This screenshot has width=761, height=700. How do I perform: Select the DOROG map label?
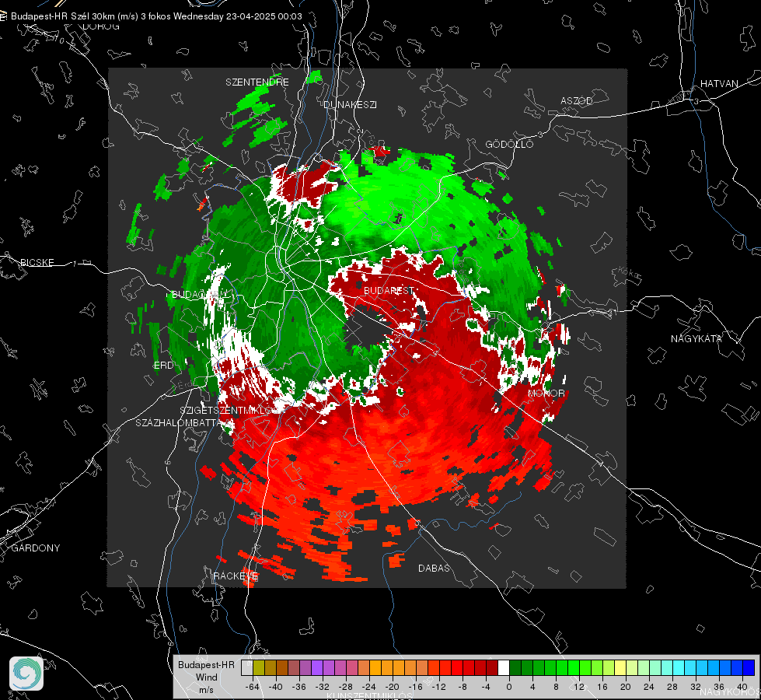pyautogui.click(x=101, y=26)
